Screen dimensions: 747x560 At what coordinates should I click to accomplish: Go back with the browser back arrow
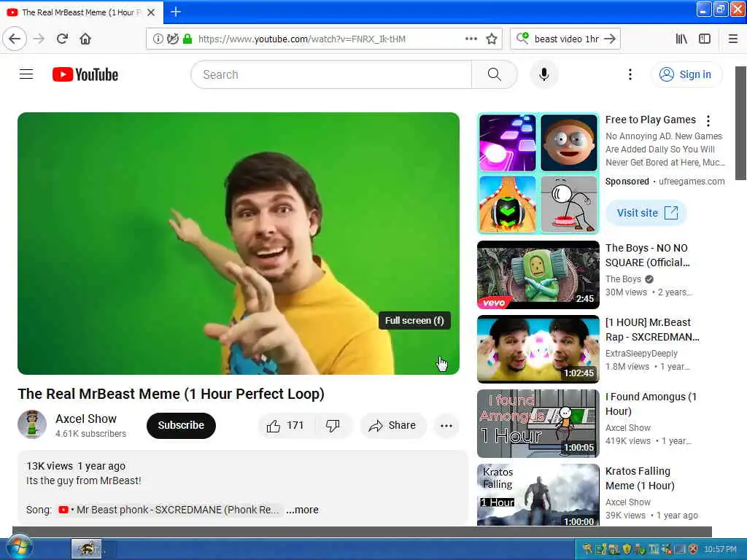click(x=15, y=39)
